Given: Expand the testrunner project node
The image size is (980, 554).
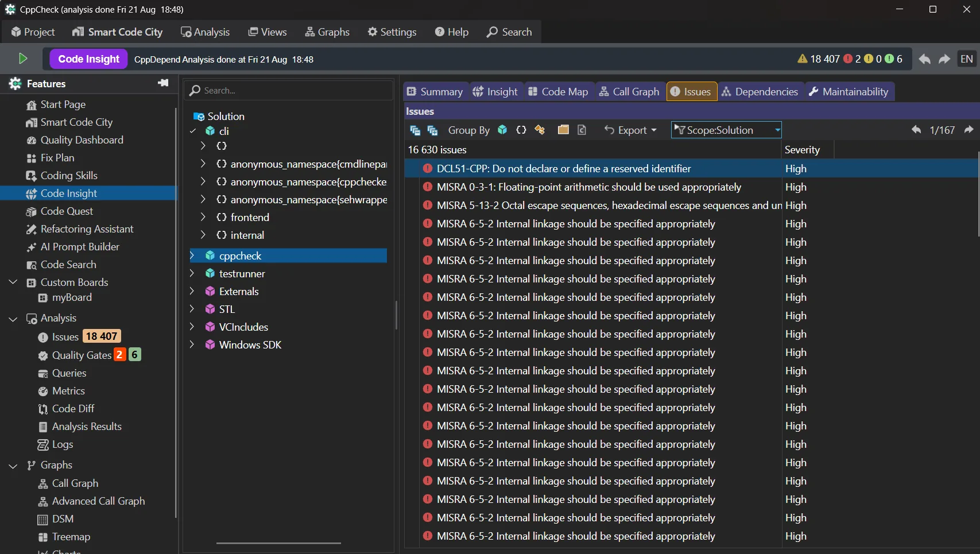Looking at the screenshot, I should point(193,273).
